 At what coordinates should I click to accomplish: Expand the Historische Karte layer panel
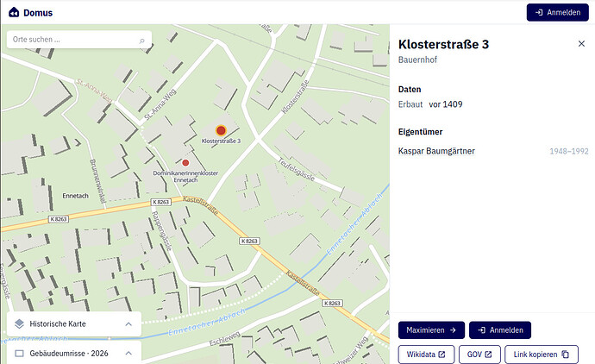click(128, 324)
